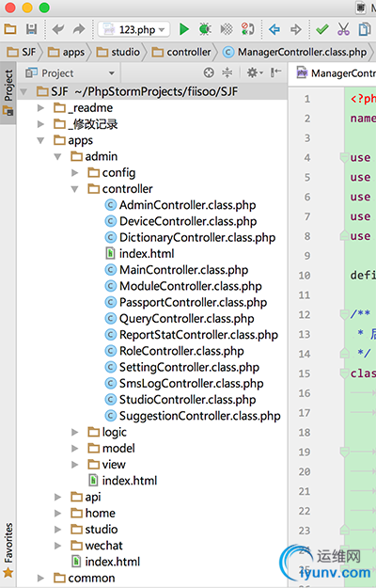Click studio in the breadcrumb bar
The height and width of the screenshot is (588, 376).
point(118,52)
